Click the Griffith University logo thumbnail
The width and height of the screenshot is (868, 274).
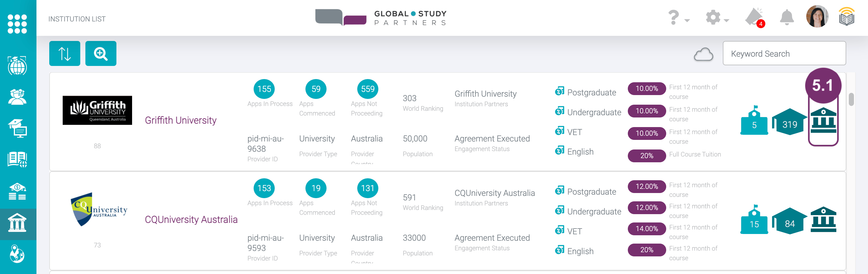[x=97, y=110]
